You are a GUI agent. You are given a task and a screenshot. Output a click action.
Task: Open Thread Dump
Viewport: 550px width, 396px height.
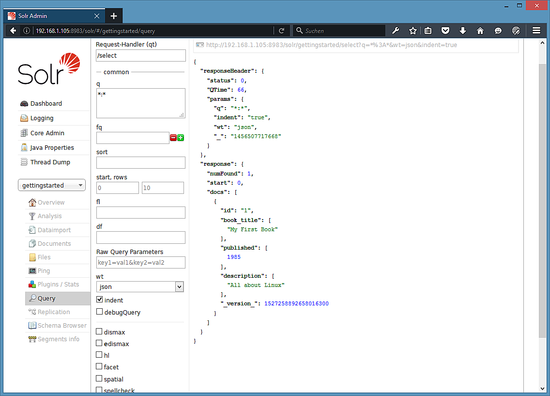(45, 162)
